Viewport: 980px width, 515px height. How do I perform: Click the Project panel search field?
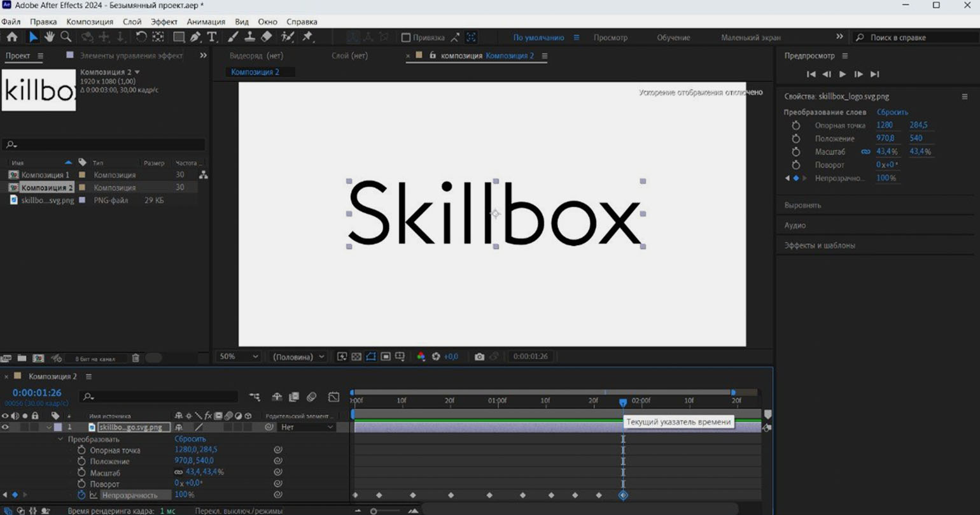click(104, 145)
